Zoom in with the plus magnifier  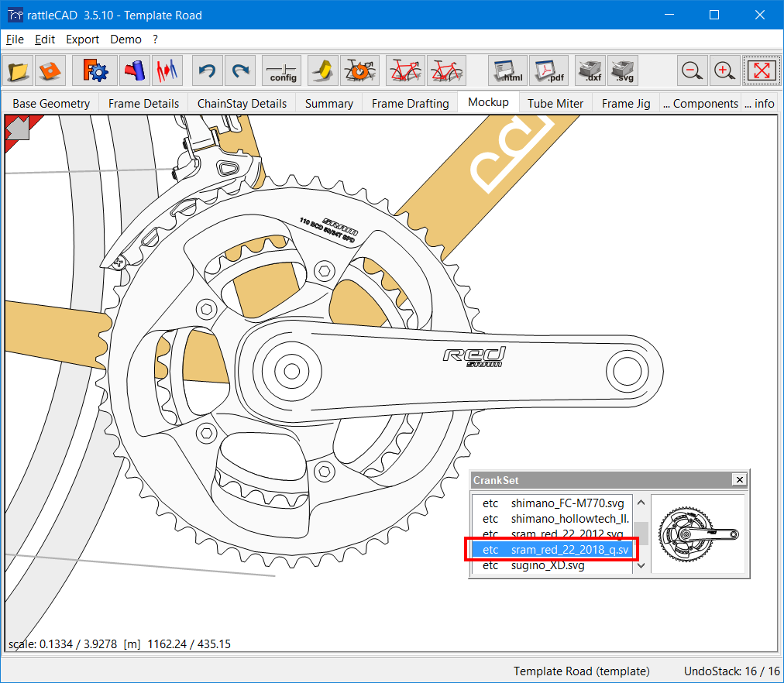coord(725,70)
